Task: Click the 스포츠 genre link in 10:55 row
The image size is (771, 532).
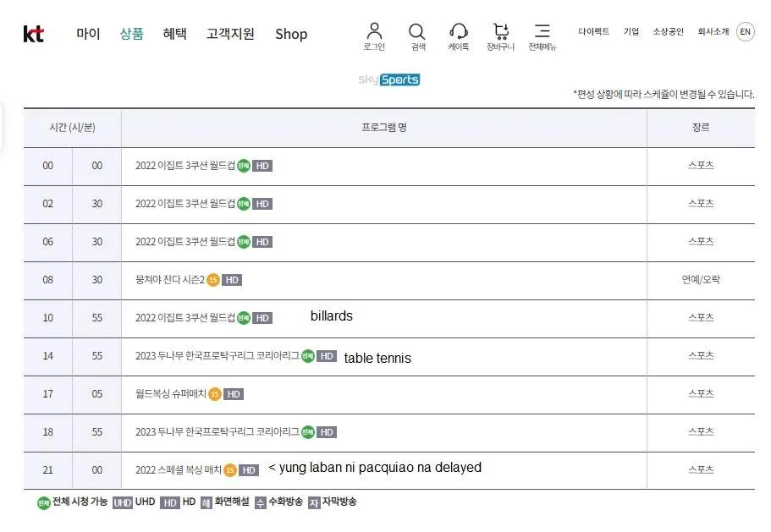Action: pos(701,317)
